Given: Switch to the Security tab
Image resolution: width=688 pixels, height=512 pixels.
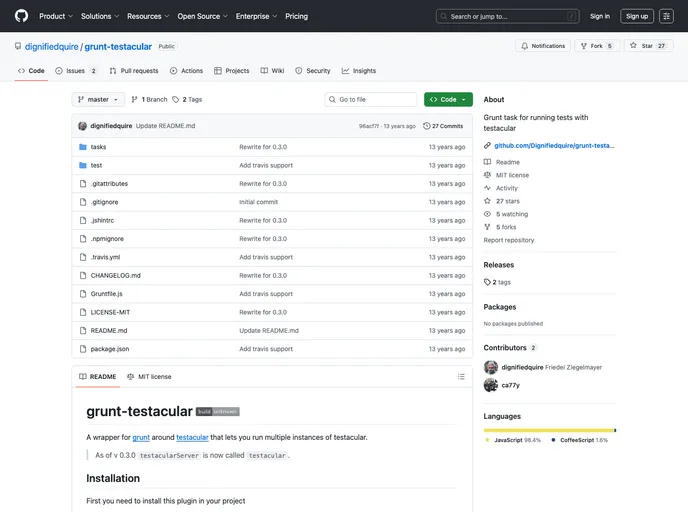Looking at the screenshot, I should coord(312,71).
